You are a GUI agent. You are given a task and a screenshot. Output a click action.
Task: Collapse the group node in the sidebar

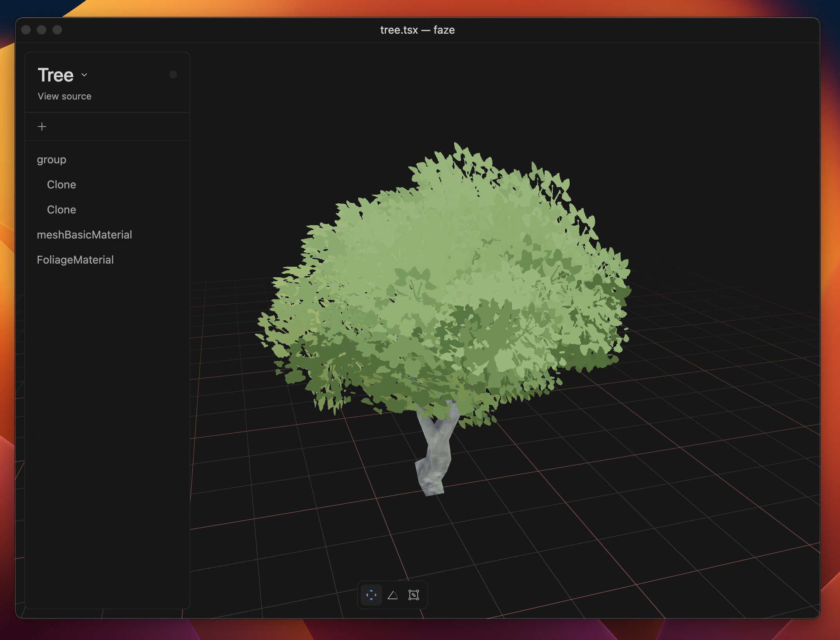(x=51, y=159)
